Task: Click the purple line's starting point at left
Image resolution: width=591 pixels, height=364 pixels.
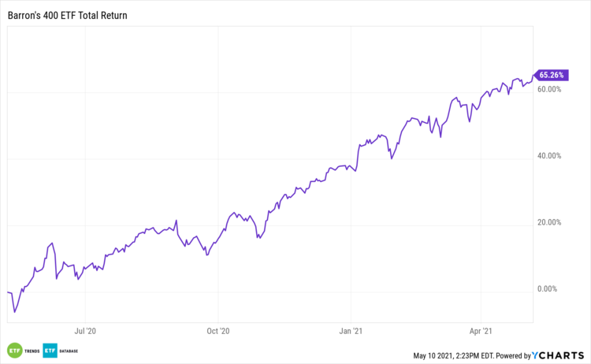Action: coord(6,292)
